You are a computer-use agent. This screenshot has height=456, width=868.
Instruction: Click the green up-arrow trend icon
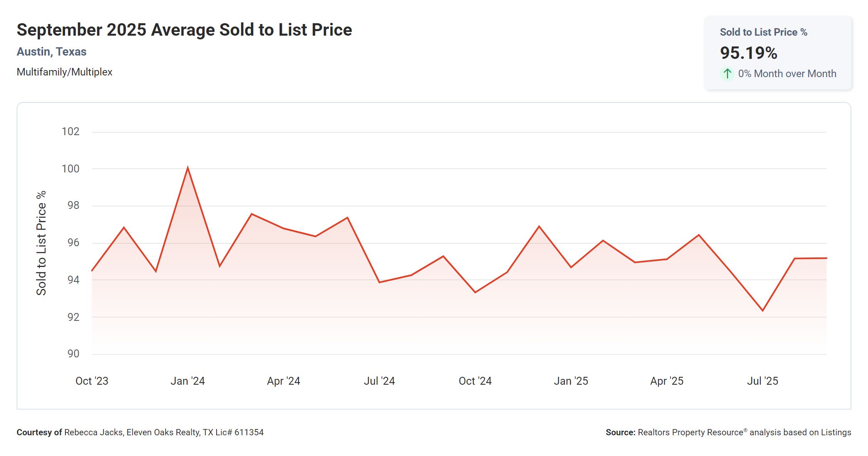(x=727, y=74)
